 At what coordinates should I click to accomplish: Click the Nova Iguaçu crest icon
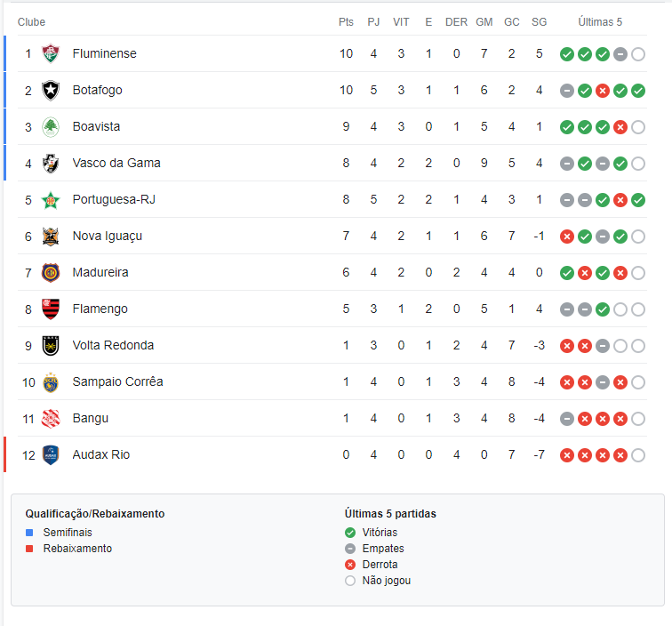click(51, 237)
